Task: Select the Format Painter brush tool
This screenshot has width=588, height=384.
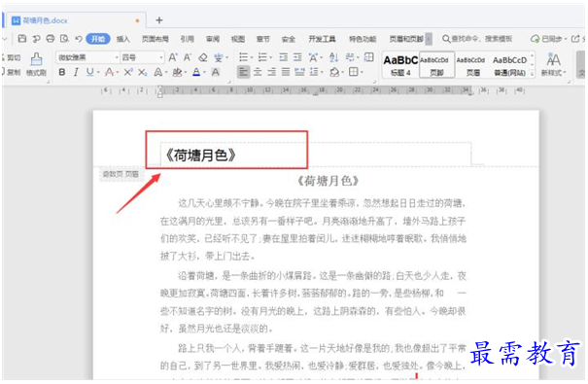Action: click(36, 64)
